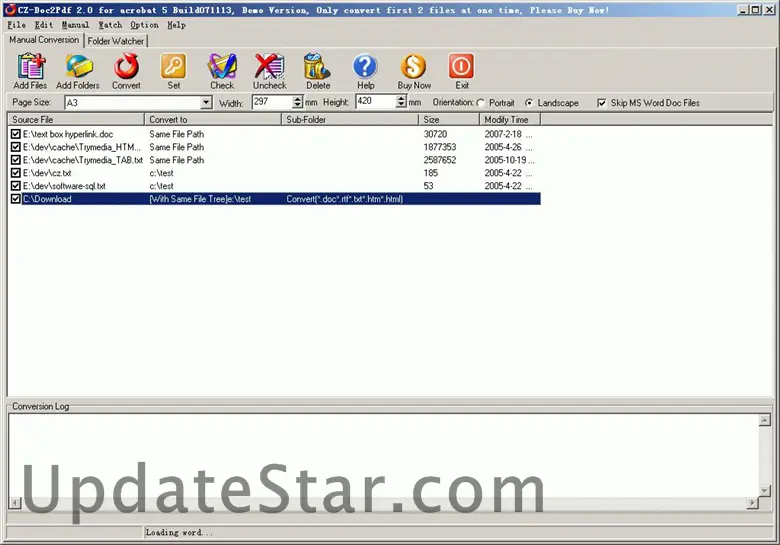Increase Width with the up spinner arrow
This screenshot has height=545, width=780.
click(x=297, y=99)
